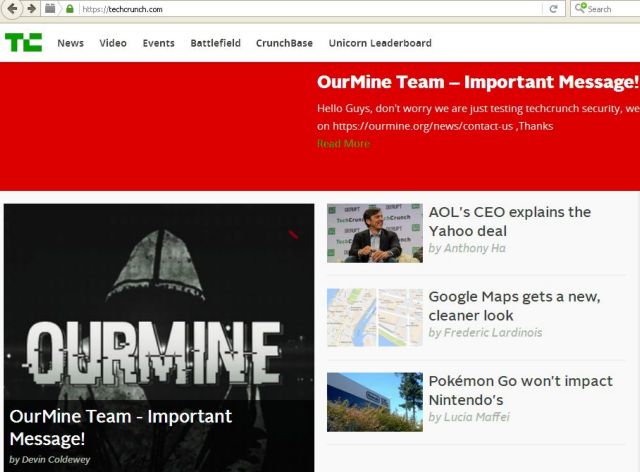The image size is (640, 472).
Task: Open the Battlefield menu item
Action: [x=216, y=43]
